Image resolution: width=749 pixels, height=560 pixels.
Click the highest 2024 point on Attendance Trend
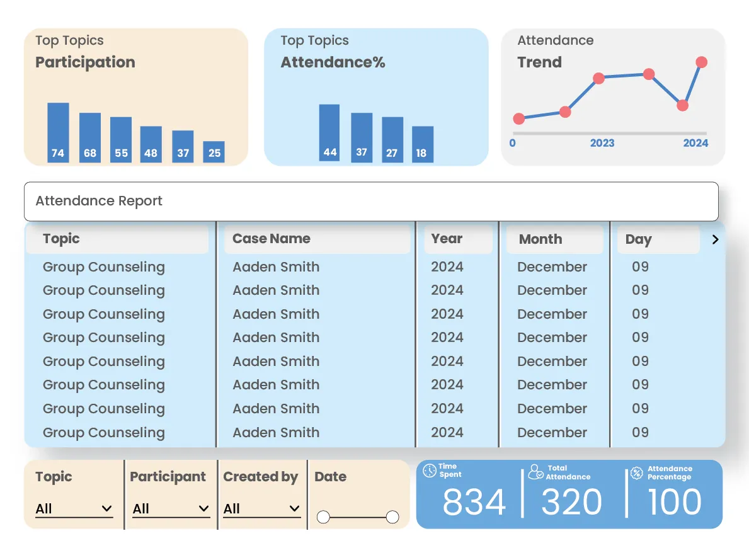tap(702, 62)
